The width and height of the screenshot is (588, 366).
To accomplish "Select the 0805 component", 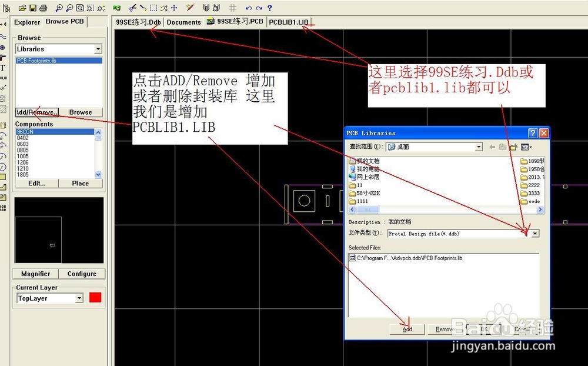I will (23, 150).
